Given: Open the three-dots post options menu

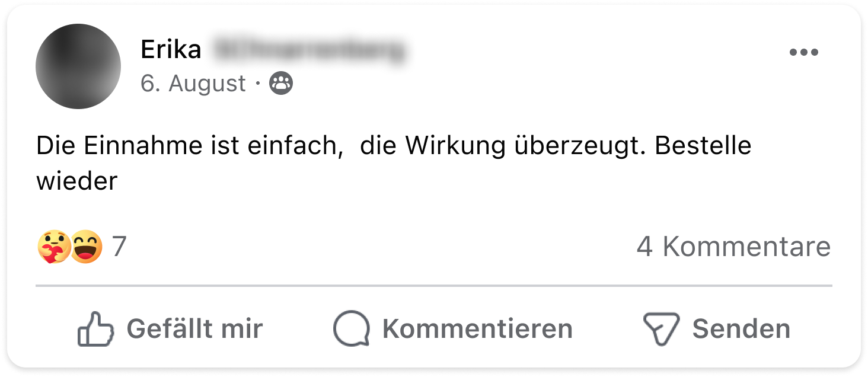Looking at the screenshot, I should pyautogui.click(x=804, y=52).
